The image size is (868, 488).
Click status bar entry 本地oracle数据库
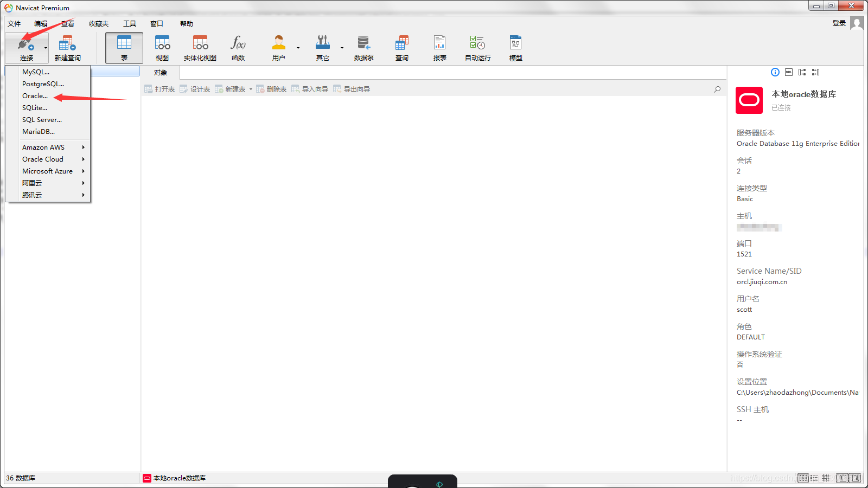coord(174,478)
